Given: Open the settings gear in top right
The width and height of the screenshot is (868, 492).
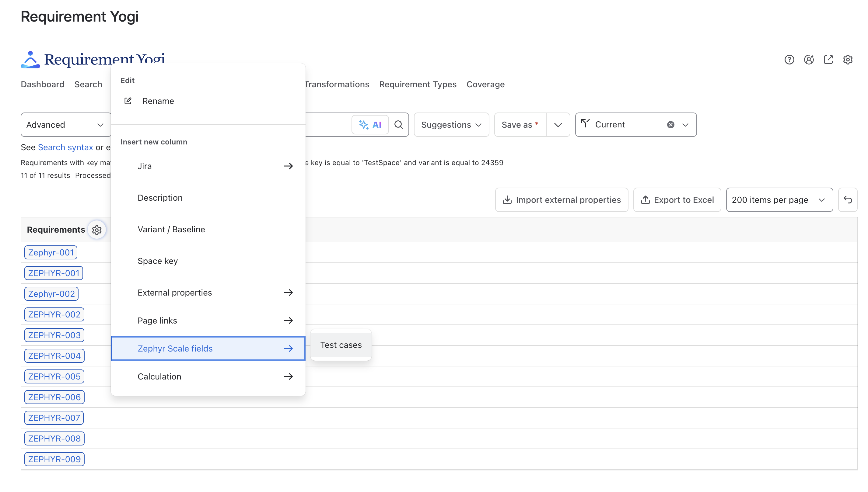Looking at the screenshot, I should click(x=847, y=60).
